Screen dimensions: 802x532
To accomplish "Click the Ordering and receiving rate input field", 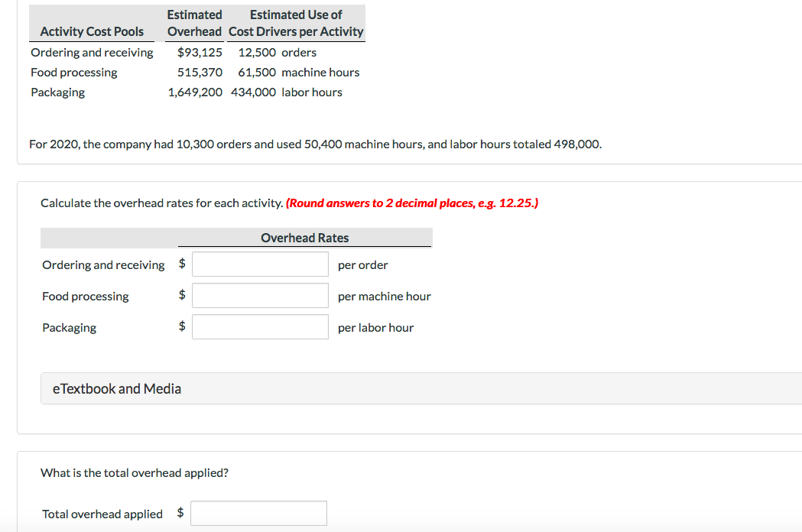I will tap(260, 264).
